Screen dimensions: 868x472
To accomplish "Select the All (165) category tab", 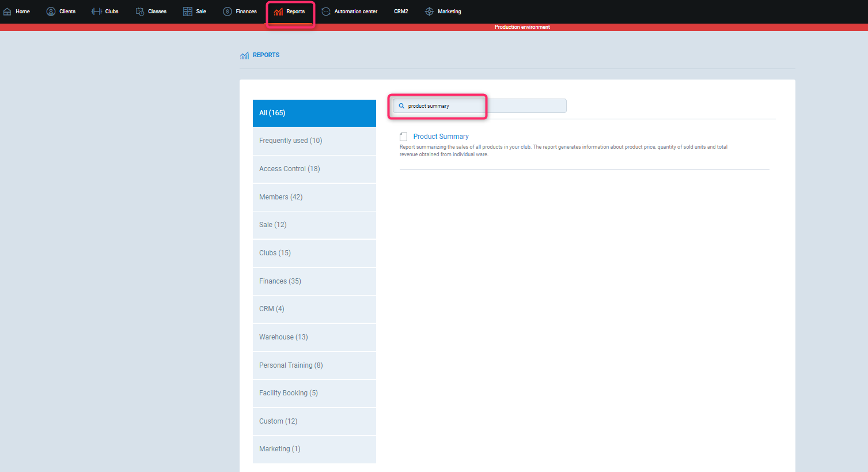I will 314,113.
